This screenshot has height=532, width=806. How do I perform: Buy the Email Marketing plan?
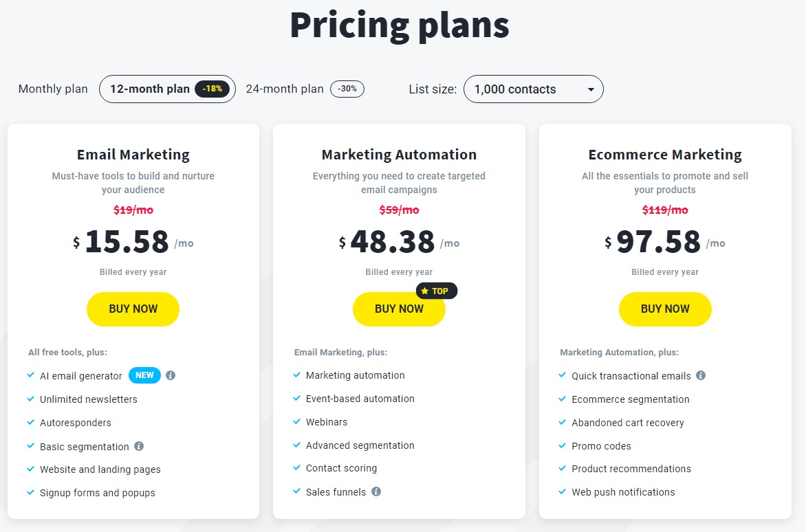tap(133, 309)
